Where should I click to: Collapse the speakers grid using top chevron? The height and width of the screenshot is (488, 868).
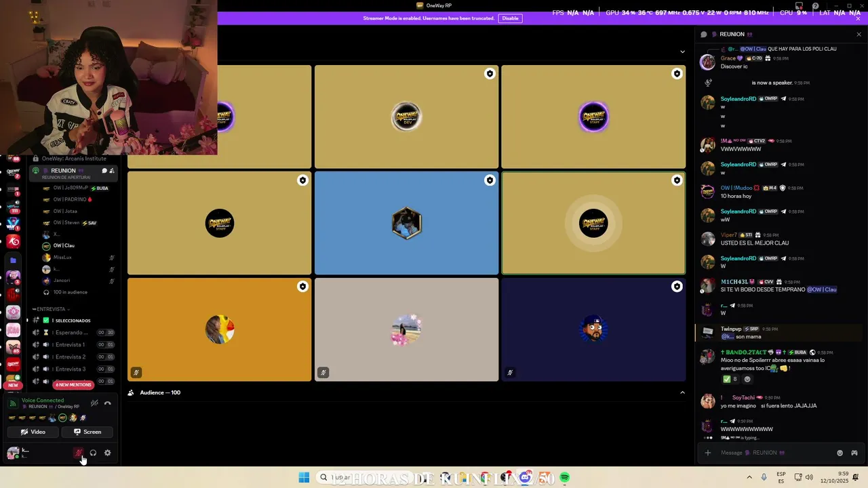click(682, 52)
